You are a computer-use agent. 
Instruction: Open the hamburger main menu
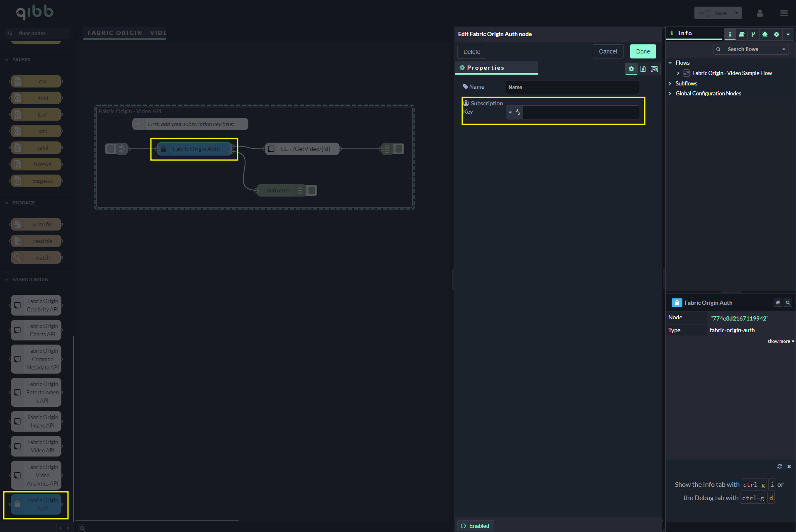click(x=784, y=13)
